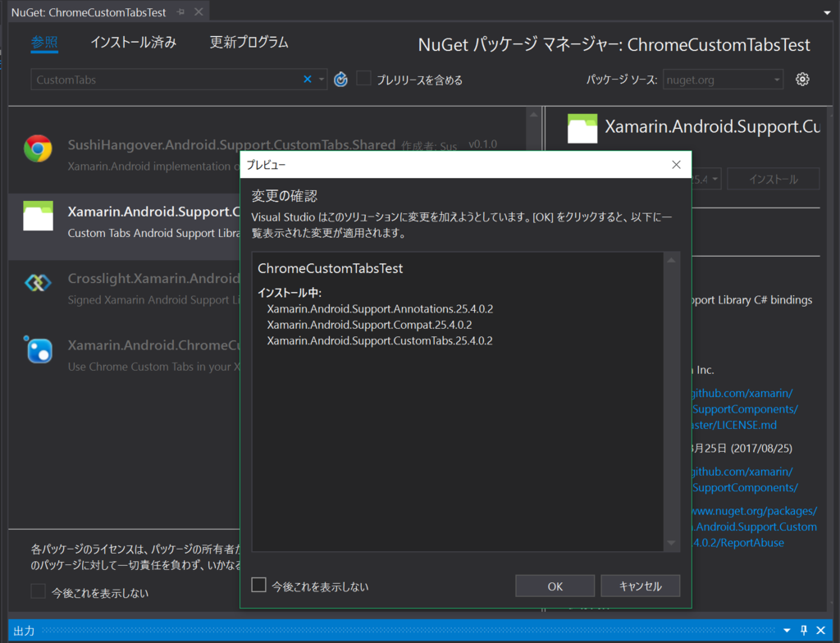Click the 出力 panel title
Image resolution: width=840 pixels, height=643 pixels.
[x=24, y=631]
